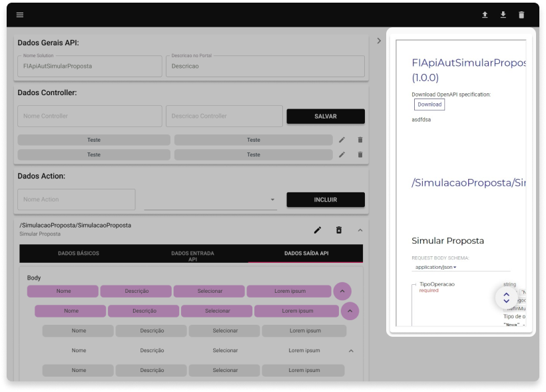Edit the SimulacaoProposta action with pencil icon
The width and height of the screenshot is (546, 392).
pos(318,230)
